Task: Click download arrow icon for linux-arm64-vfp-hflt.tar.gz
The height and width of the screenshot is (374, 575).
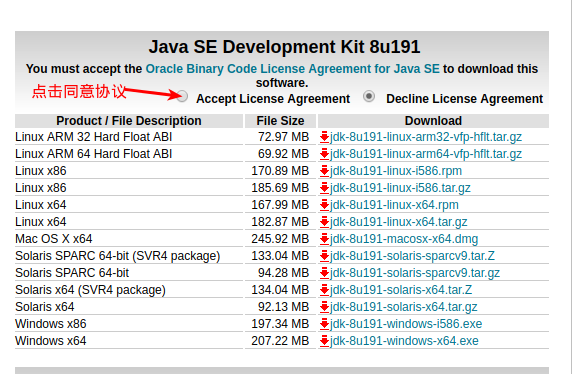Action: point(324,154)
